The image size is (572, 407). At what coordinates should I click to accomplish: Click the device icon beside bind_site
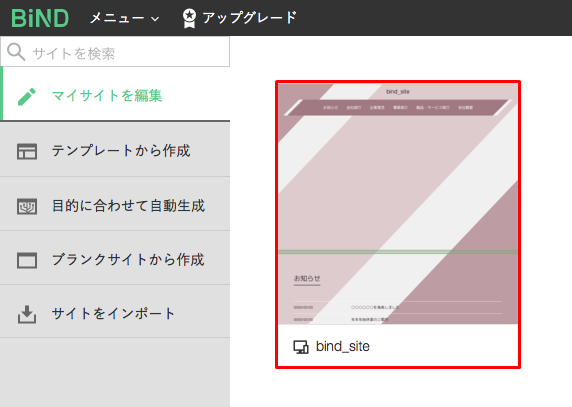tap(301, 347)
